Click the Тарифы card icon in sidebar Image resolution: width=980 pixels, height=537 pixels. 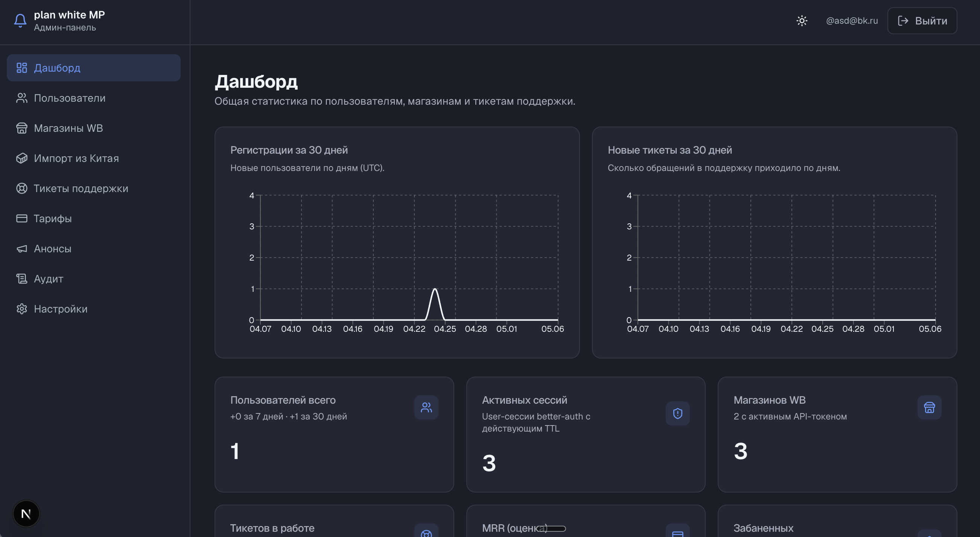point(22,218)
